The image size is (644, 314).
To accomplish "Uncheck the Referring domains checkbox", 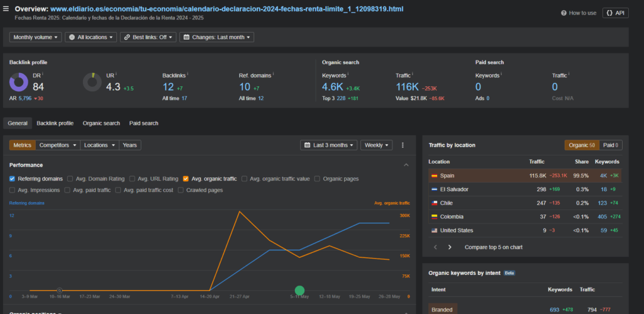I will pyautogui.click(x=13, y=179).
